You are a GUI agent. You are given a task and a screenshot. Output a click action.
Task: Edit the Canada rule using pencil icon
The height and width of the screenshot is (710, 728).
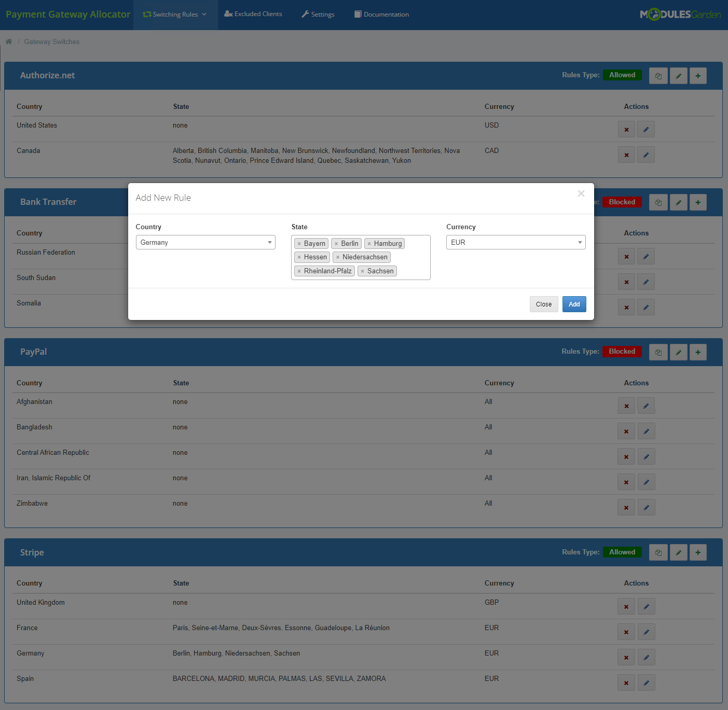coord(645,154)
